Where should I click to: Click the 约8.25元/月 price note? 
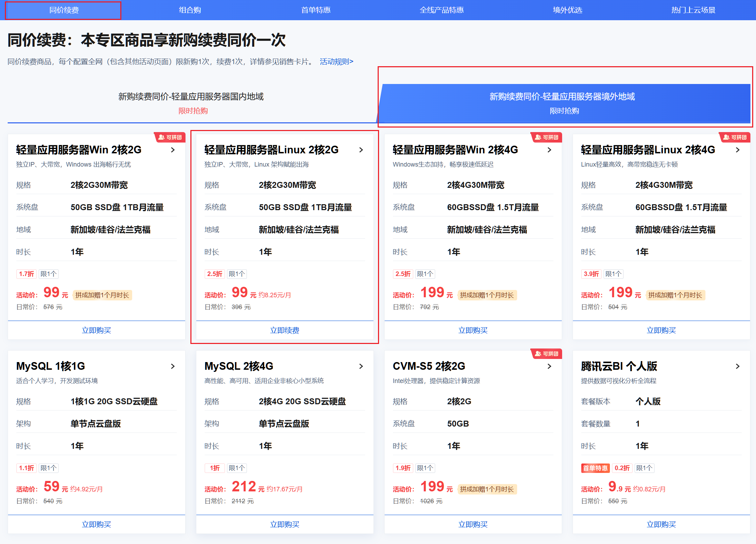275,295
